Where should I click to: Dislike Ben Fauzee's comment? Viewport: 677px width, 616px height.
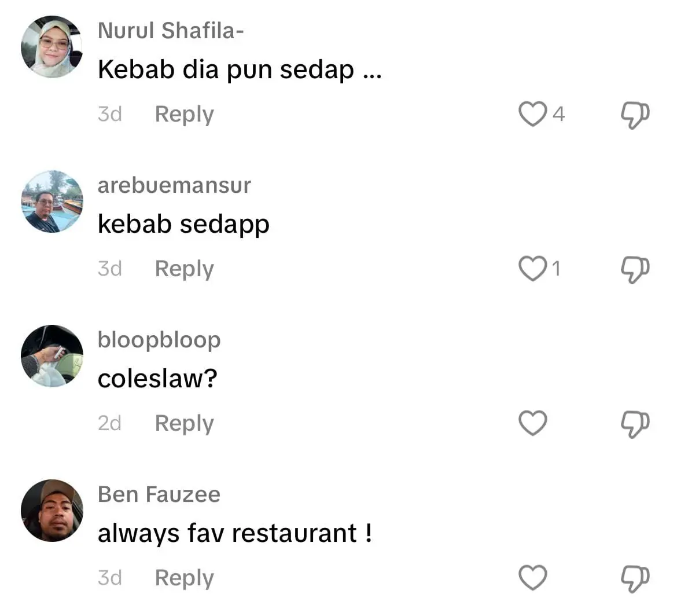635,578
